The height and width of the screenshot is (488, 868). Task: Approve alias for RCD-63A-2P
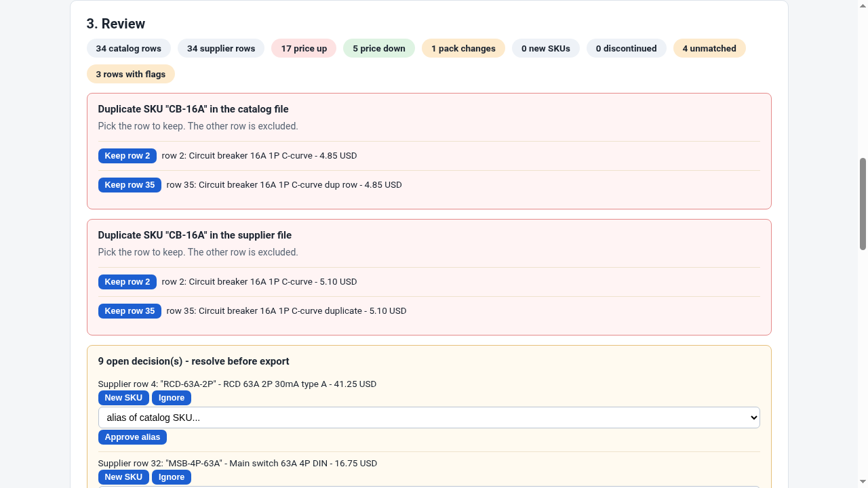pyautogui.click(x=132, y=437)
